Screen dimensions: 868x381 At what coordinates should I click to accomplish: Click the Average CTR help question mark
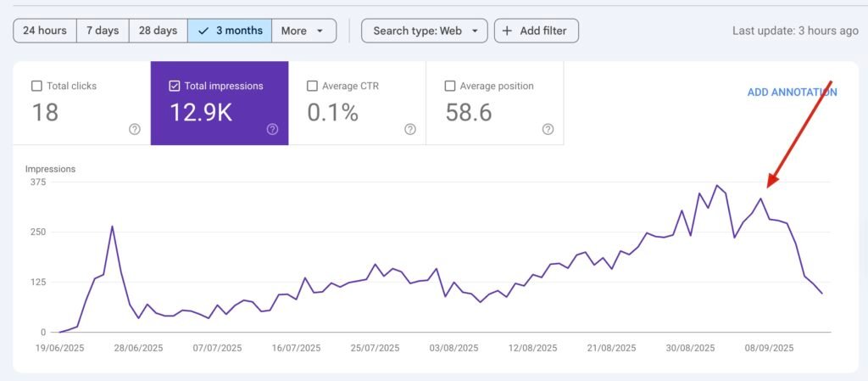pyautogui.click(x=410, y=129)
